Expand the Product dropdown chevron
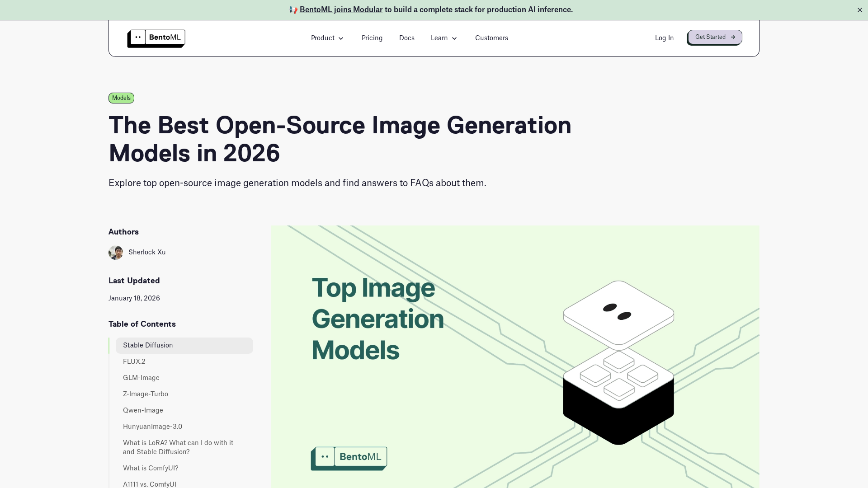This screenshot has height=488, width=868. click(x=341, y=38)
